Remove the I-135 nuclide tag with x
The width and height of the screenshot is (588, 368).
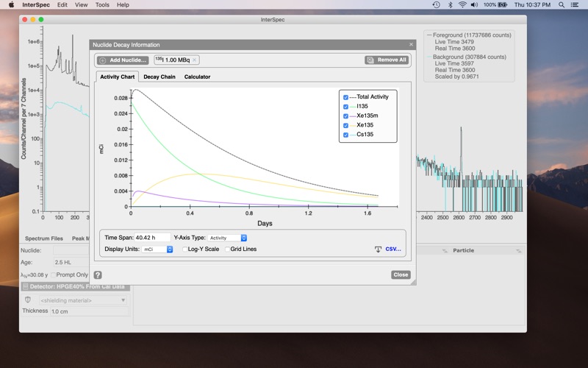coord(194,60)
